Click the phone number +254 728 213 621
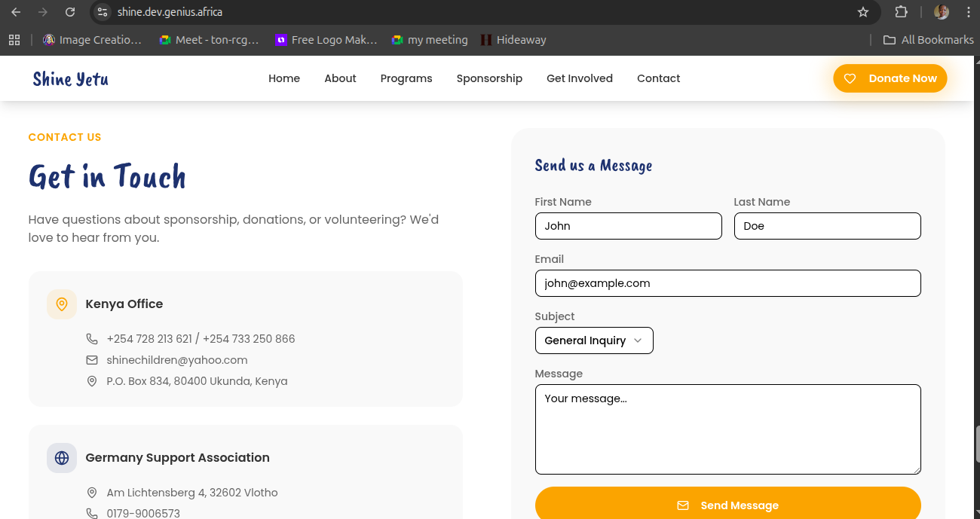Viewport: 980px width, 519px height. point(149,339)
